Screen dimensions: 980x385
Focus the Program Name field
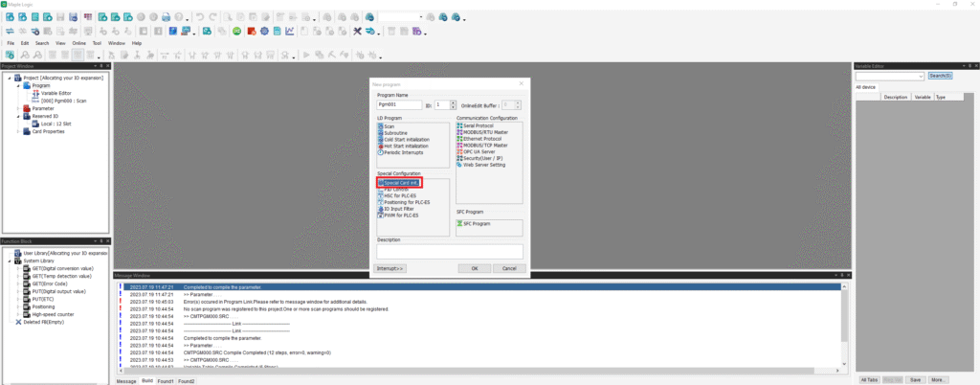coord(399,105)
